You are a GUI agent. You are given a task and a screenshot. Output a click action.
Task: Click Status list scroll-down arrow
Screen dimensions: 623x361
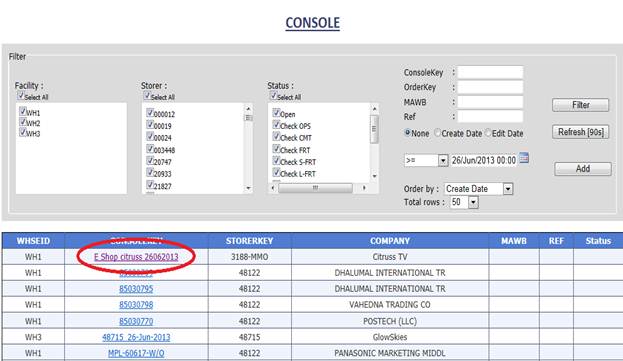click(x=374, y=176)
